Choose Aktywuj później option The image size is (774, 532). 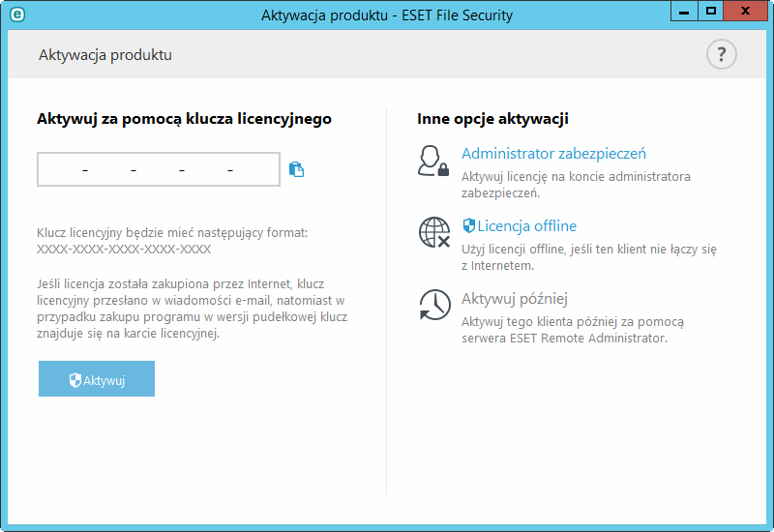tap(515, 299)
